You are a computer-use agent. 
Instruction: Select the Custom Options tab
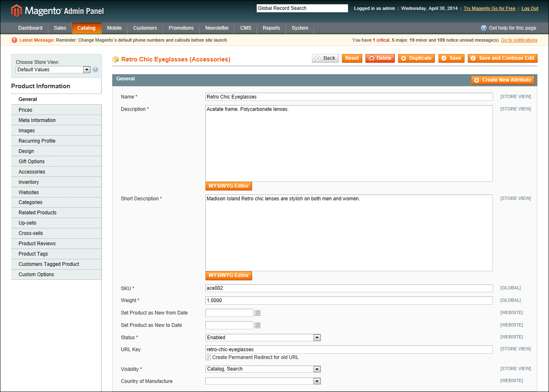point(57,275)
